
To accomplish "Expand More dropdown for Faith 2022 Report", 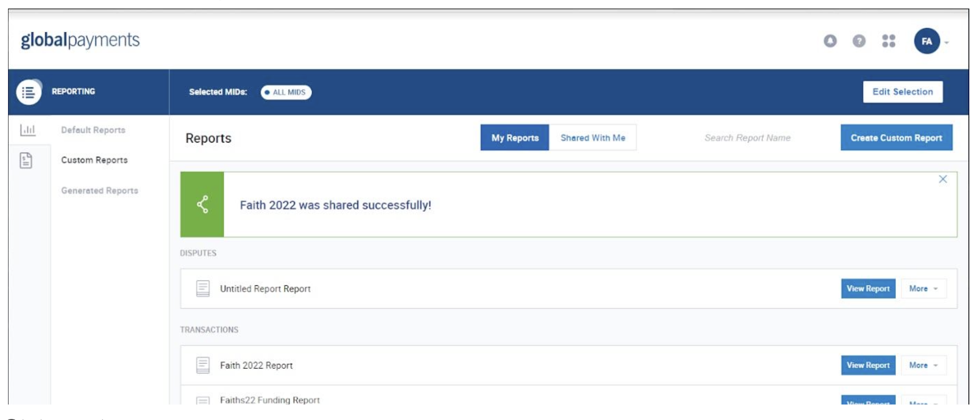I will [x=923, y=365].
